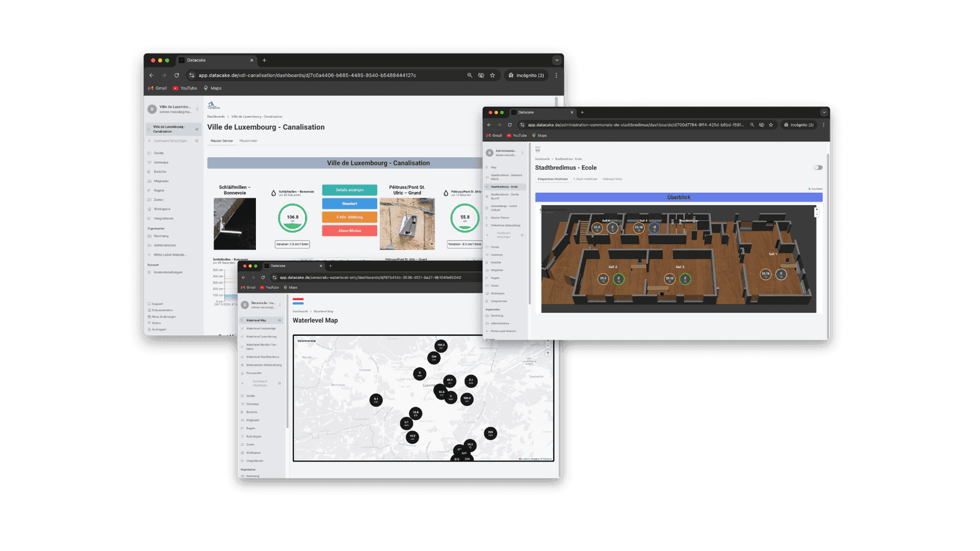Open Waterlevel Luxembourg dashboard in the sidebar

click(x=261, y=336)
